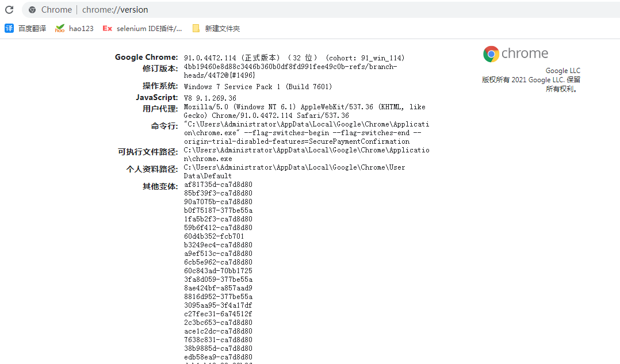The image size is (620, 364).
Task: Click the Data\Default profile path text
Action: coord(208,176)
